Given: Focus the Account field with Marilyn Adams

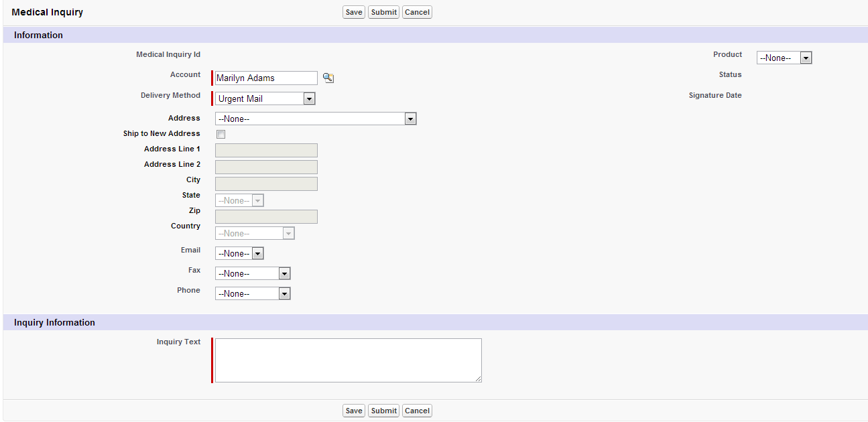Looking at the screenshot, I should [x=266, y=78].
